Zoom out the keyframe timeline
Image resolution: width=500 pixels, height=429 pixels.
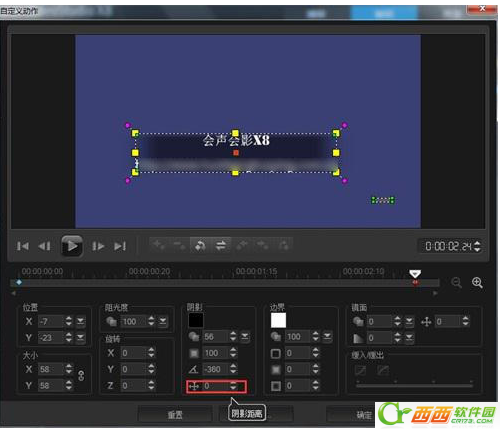[456, 283]
